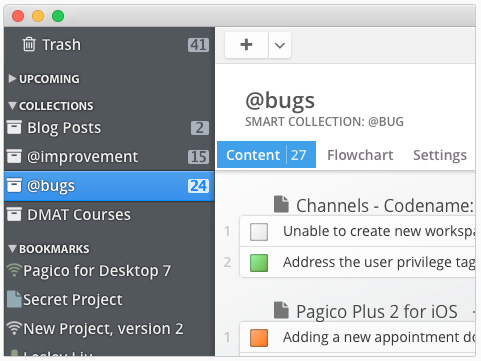Check off Unable to create new workspace task
The height and width of the screenshot is (361, 481).
(x=259, y=232)
